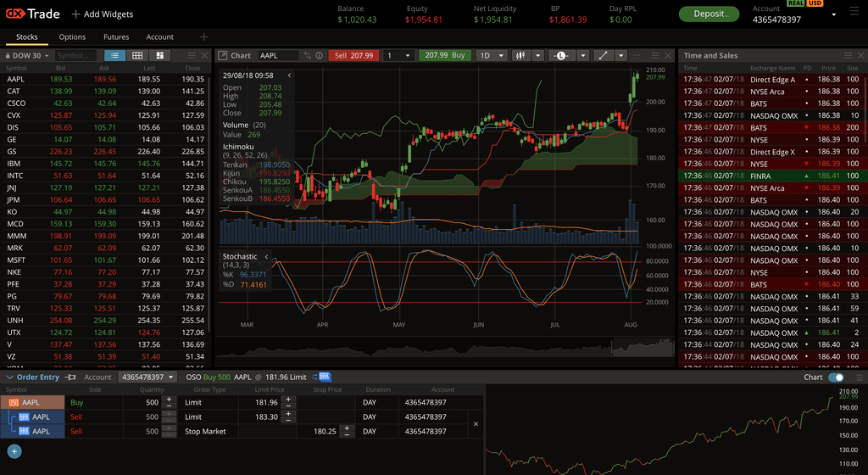868x475 pixels.
Task: Decrease quantity on OSO AAPL order
Action: pos(169,405)
